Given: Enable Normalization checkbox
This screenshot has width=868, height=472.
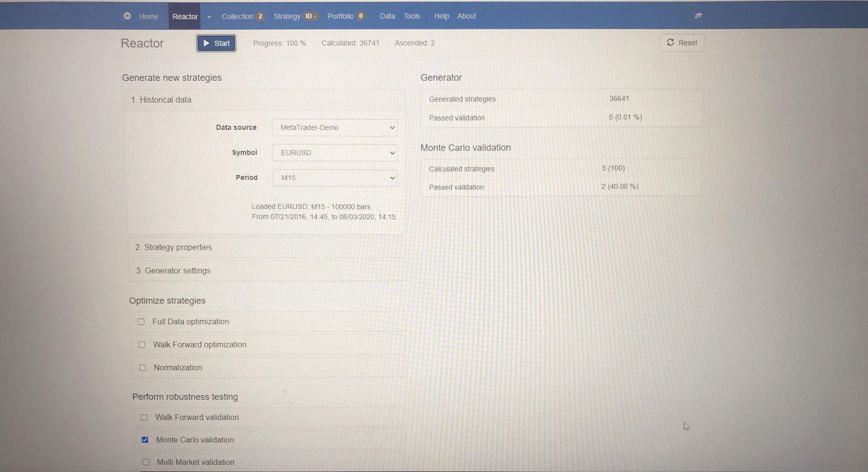Looking at the screenshot, I should [143, 368].
